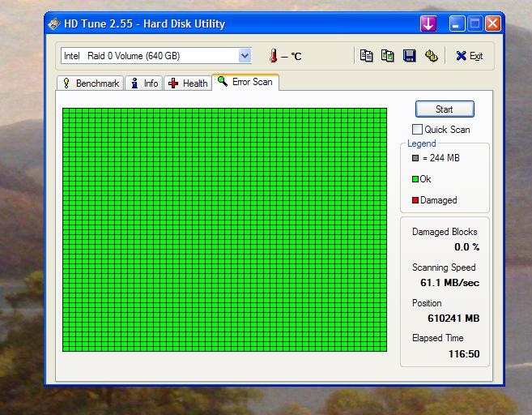This screenshot has width=532, height=415.
Task: Copy info to clipboard icon
Action: pyautogui.click(x=366, y=56)
